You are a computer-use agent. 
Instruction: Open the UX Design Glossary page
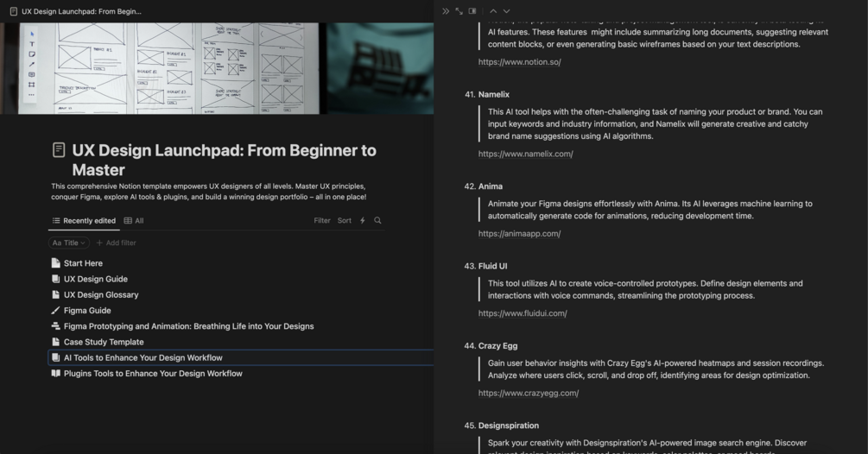[x=101, y=294]
